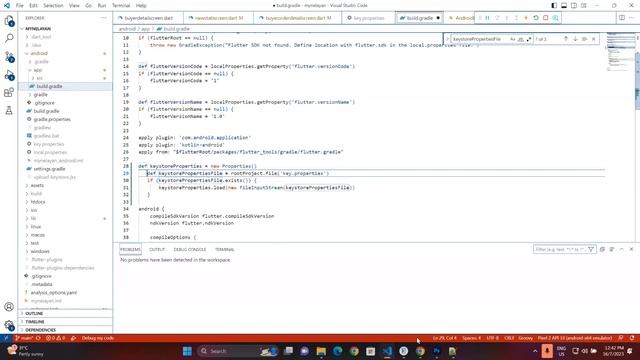Image resolution: width=640 pixels, height=360 pixels.
Task: Click the Spaces: 4 indentation indicator
Action: [471, 338]
